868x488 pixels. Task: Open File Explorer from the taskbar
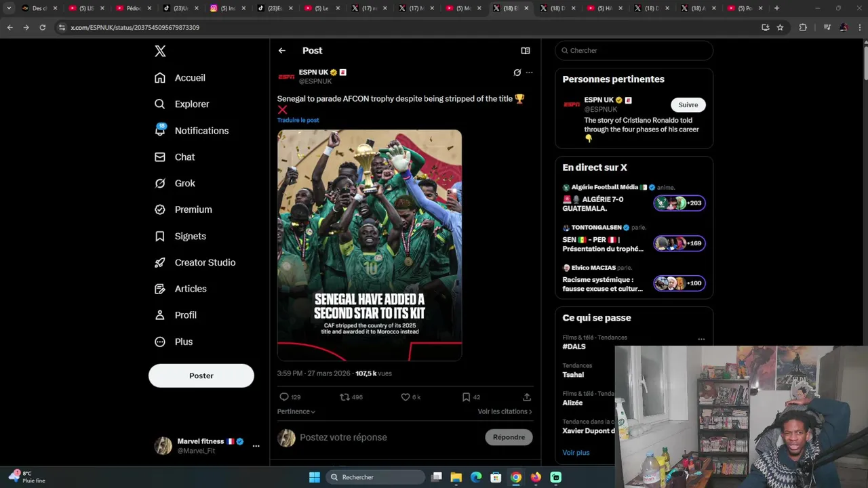click(456, 477)
